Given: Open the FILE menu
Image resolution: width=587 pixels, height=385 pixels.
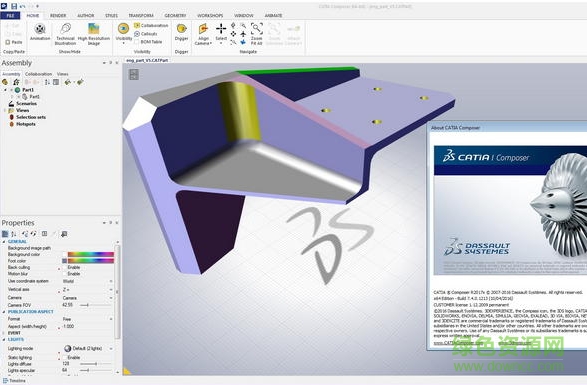Looking at the screenshot, I should 10,16.
